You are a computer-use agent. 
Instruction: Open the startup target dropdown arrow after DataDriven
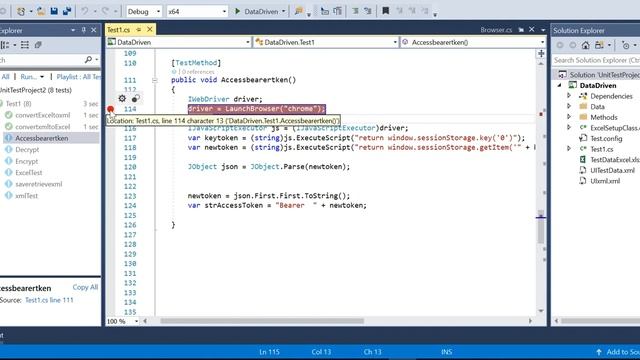(x=283, y=11)
